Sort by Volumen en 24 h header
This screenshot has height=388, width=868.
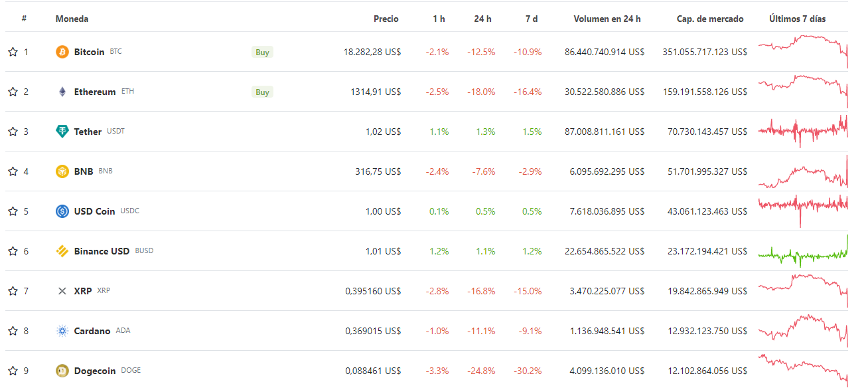607,19
